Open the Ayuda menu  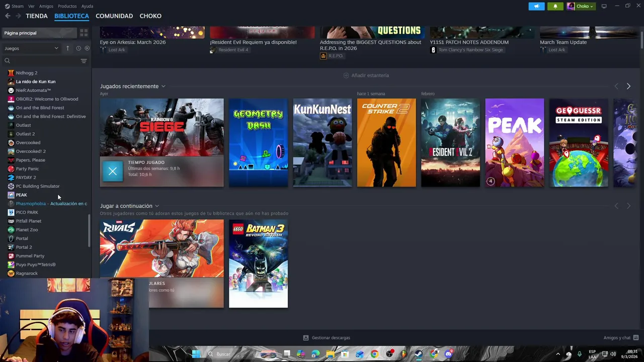click(x=87, y=6)
